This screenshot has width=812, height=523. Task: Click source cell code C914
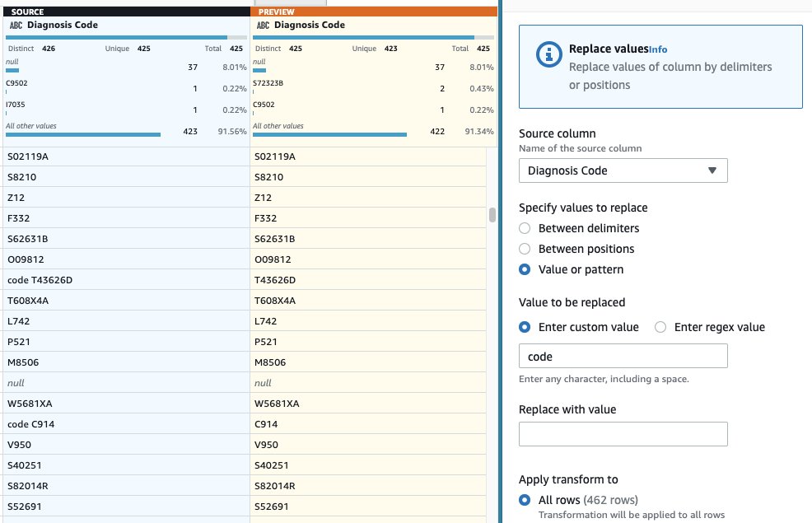tap(126, 424)
